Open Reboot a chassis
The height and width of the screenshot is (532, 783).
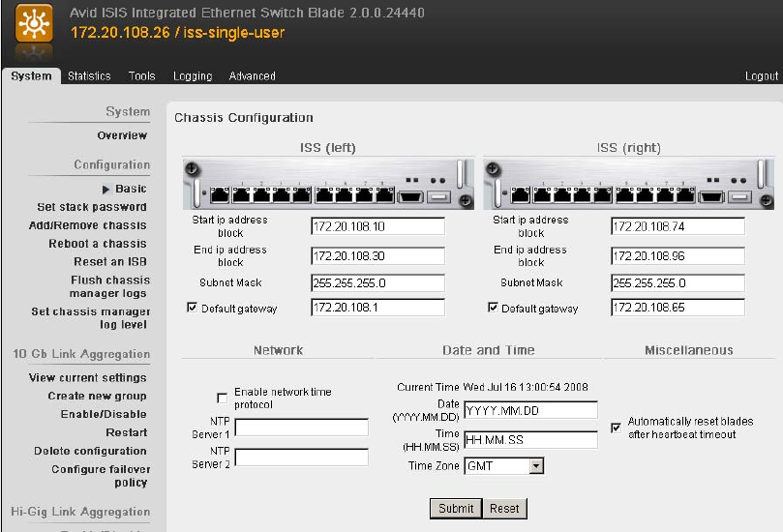coord(98,244)
